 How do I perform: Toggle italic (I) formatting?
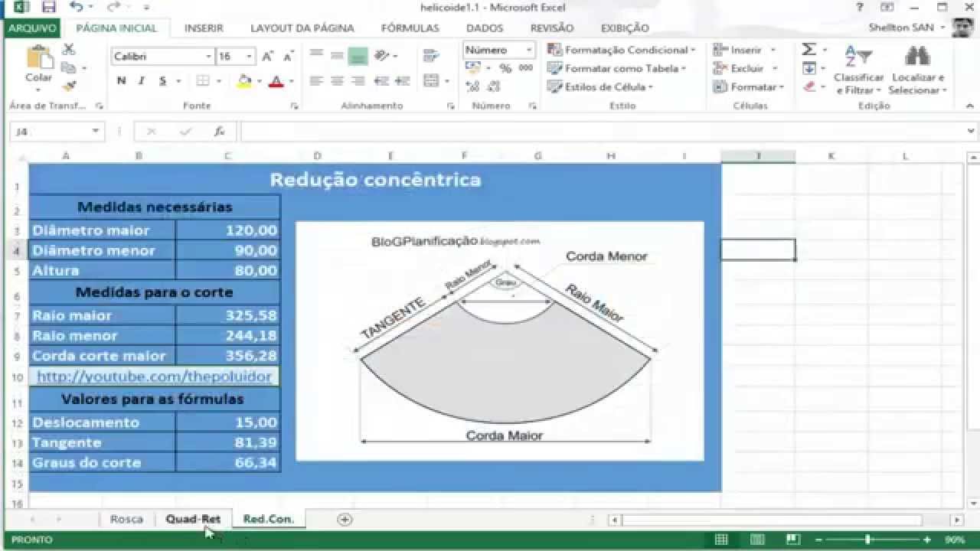pos(142,81)
